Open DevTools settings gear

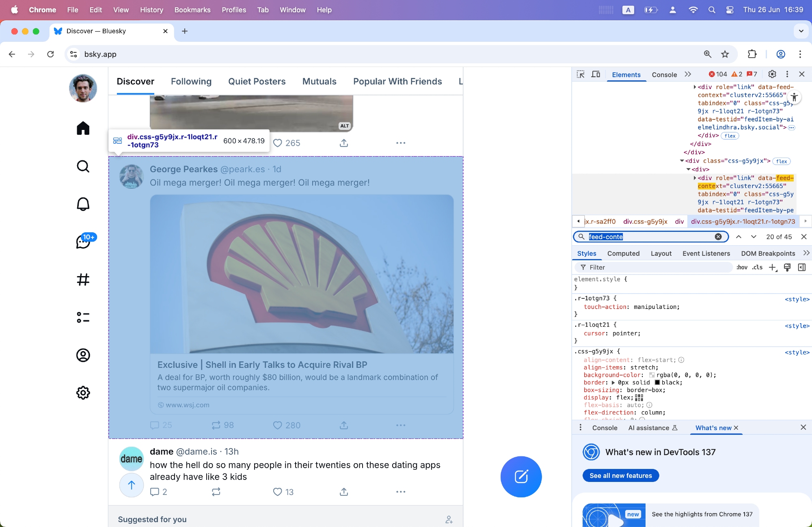pyautogui.click(x=772, y=74)
